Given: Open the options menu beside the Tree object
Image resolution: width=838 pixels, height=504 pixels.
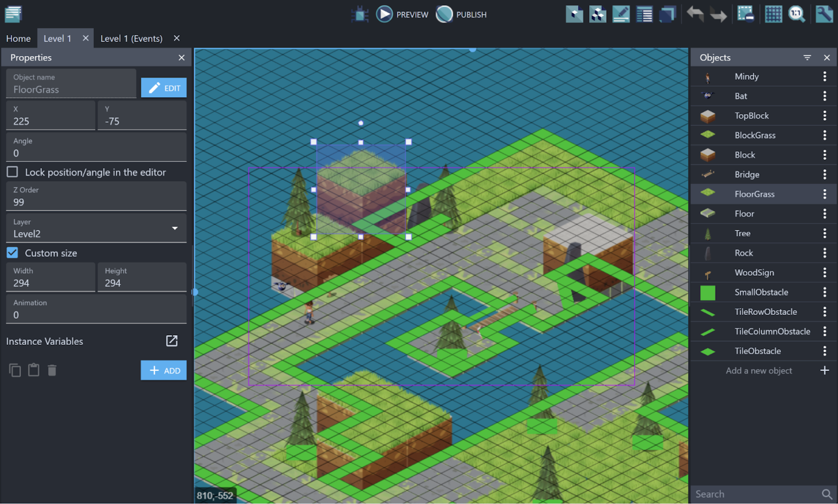Looking at the screenshot, I should 826,233.
